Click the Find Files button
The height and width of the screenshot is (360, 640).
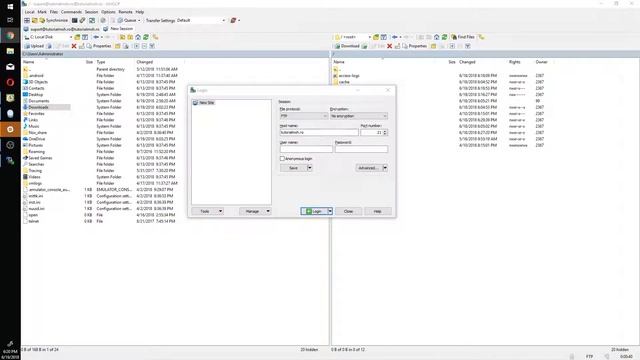[x=463, y=37]
